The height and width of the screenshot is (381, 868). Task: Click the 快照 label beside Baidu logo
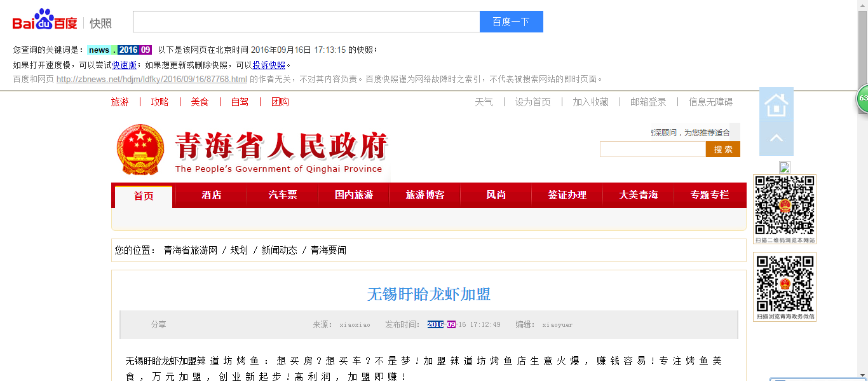click(x=100, y=24)
